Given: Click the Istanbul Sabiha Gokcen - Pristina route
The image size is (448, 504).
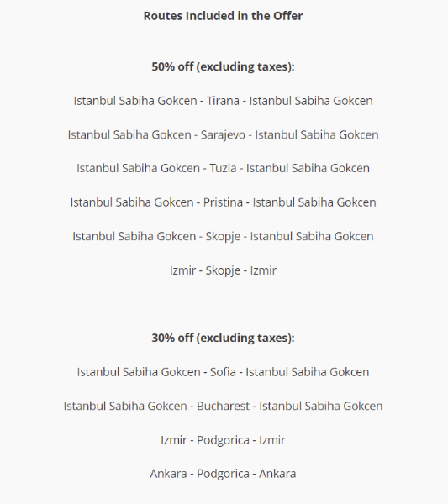Looking at the screenshot, I should (223, 202).
